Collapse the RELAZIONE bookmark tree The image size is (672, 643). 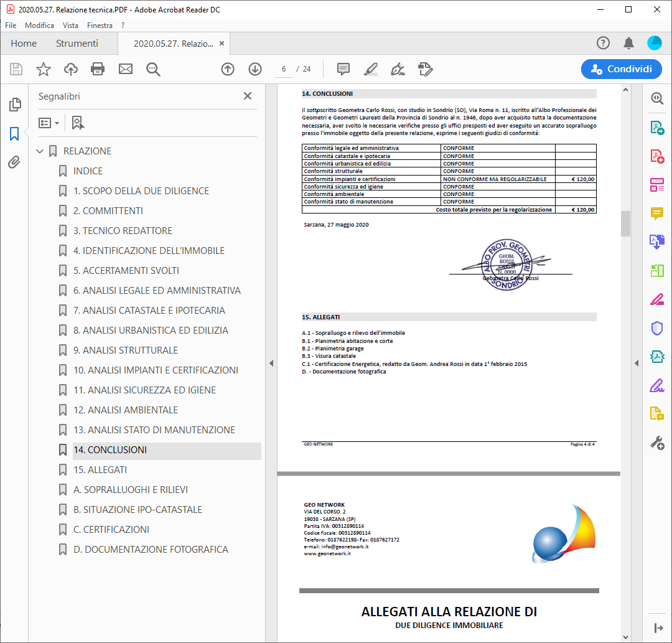tap(40, 151)
